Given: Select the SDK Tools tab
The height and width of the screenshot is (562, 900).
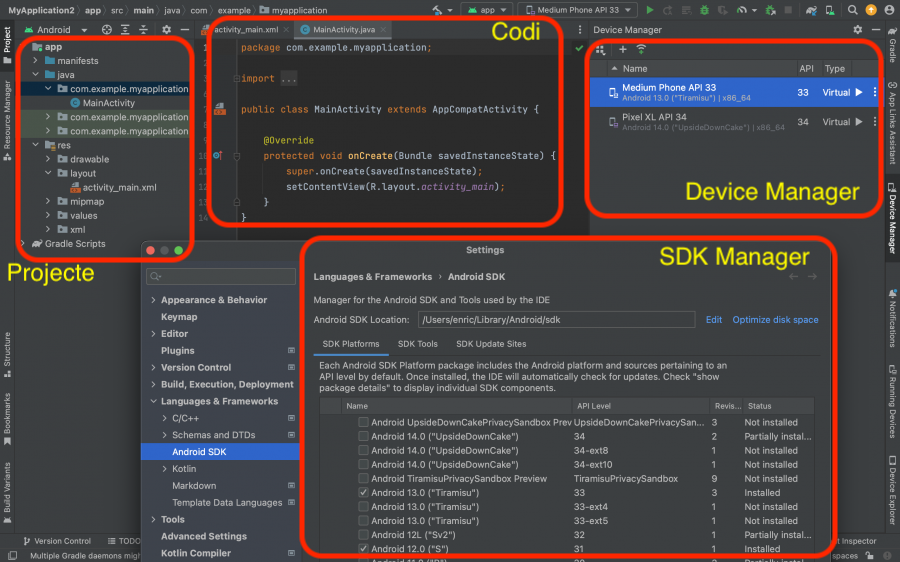Looking at the screenshot, I should tap(417, 344).
